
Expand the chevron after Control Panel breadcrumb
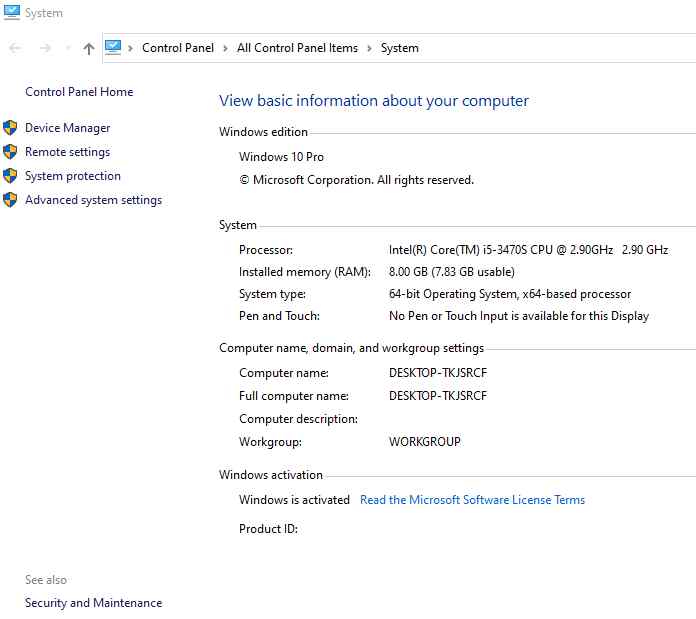pos(225,48)
